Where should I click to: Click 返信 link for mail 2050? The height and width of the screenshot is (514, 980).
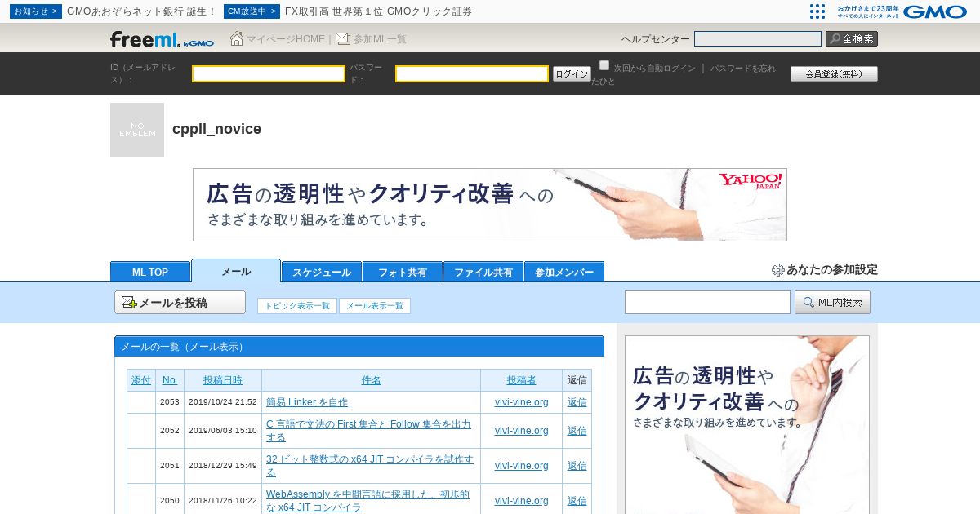(577, 501)
